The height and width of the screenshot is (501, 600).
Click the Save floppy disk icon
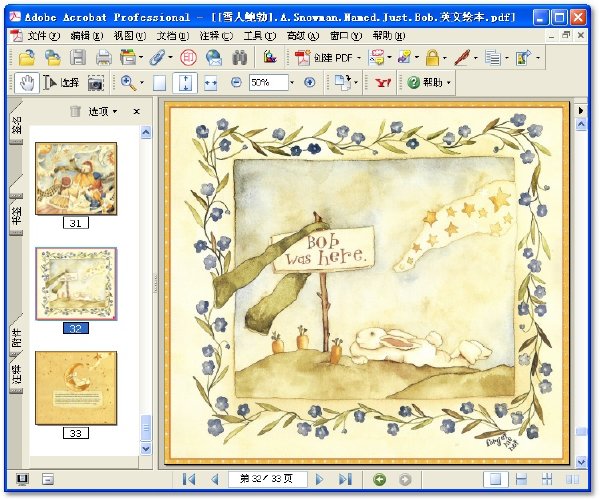[x=78, y=58]
